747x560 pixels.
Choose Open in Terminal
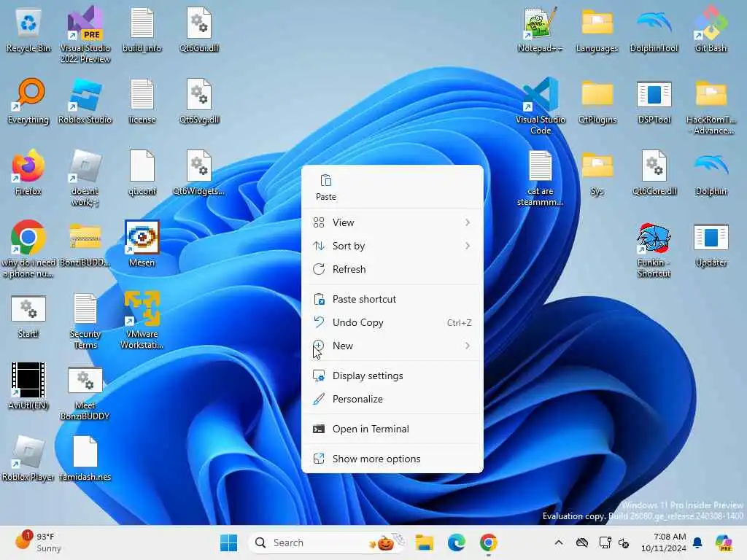392,429
